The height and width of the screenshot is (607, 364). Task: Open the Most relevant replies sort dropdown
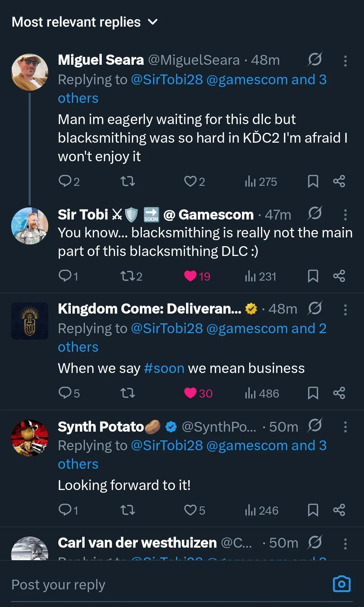click(x=85, y=22)
